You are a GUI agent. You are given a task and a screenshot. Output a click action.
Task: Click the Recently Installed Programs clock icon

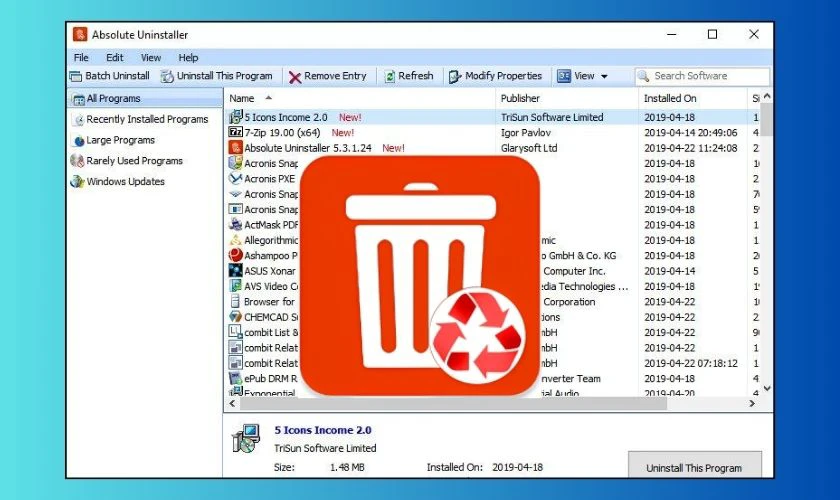pyautogui.click(x=79, y=120)
